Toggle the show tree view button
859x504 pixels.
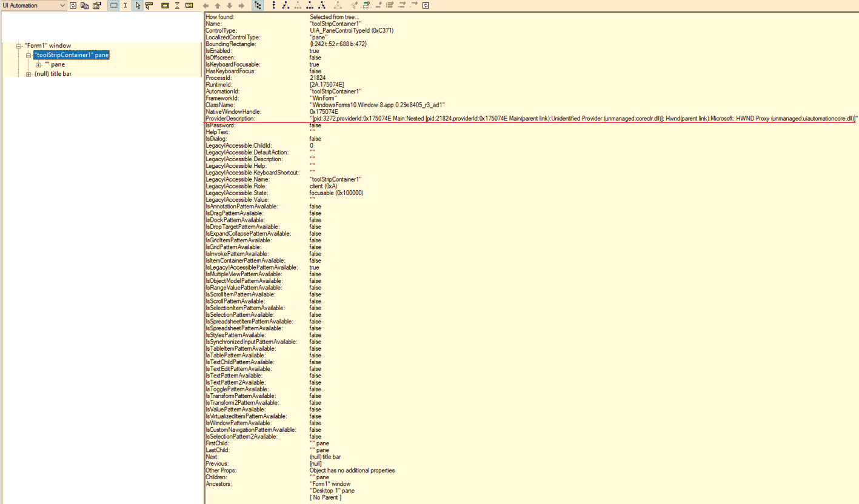[x=258, y=5]
